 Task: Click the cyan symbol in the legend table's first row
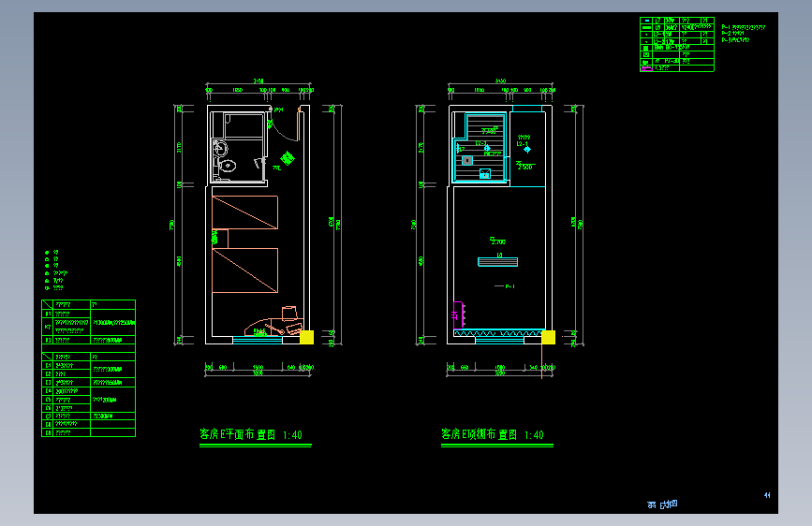click(647, 21)
